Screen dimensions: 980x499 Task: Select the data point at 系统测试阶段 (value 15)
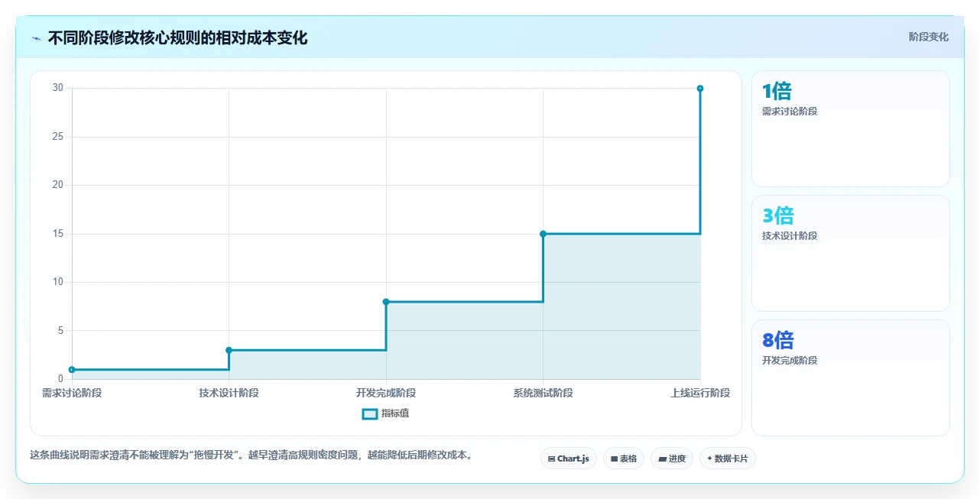(543, 234)
